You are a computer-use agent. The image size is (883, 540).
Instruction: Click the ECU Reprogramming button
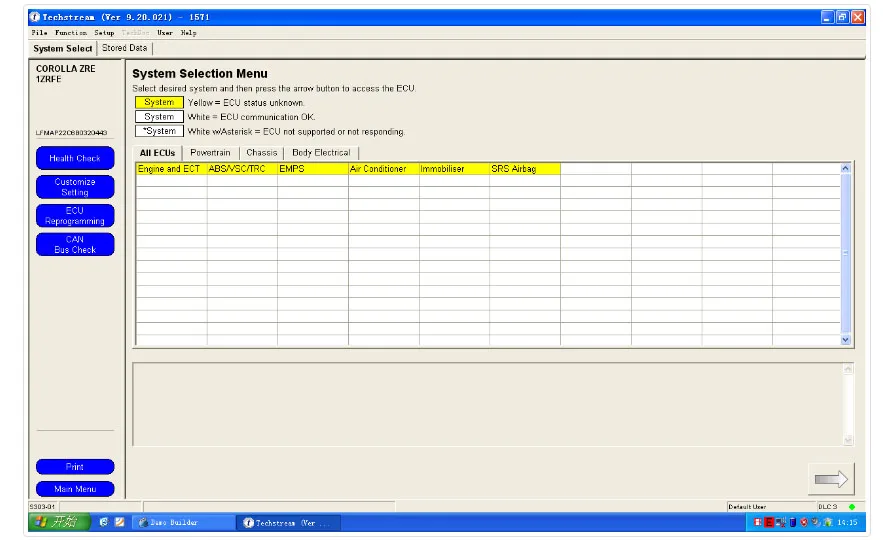(75, 216)
